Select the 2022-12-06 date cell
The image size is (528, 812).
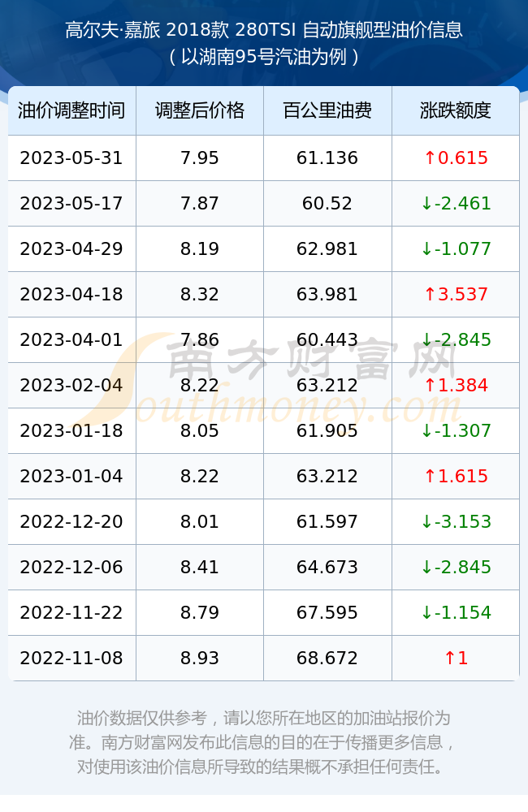coord(71,567)
